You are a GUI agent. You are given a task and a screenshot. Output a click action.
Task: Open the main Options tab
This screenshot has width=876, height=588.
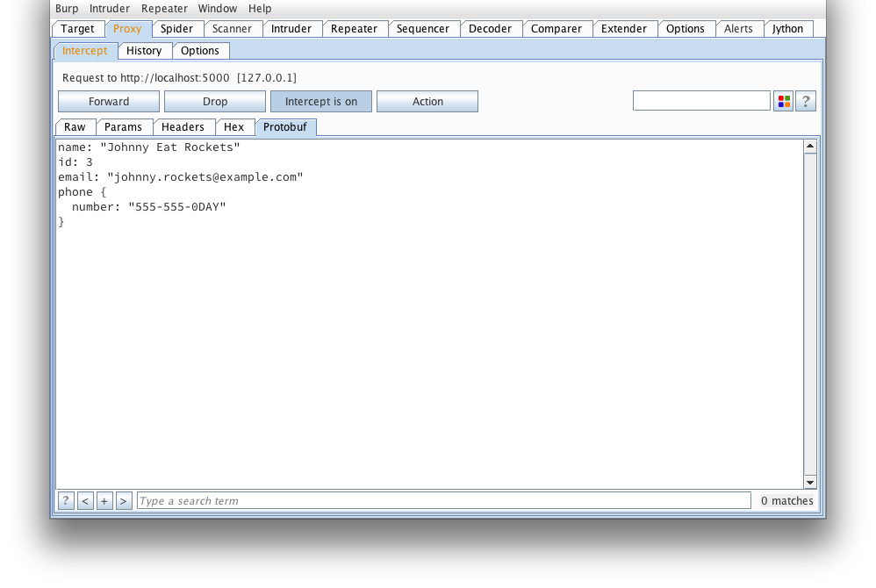(x=686, y=29)
